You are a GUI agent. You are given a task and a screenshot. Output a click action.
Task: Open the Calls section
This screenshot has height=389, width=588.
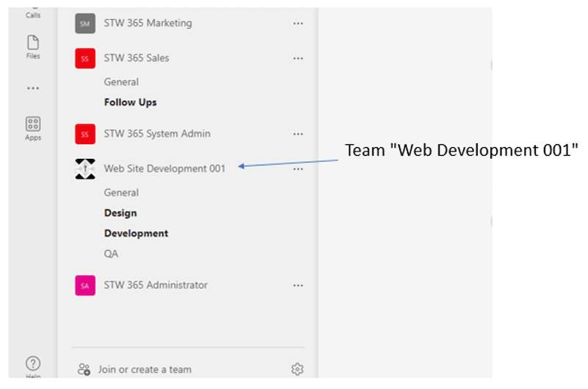pyautogui.click(x=33, y=13)
